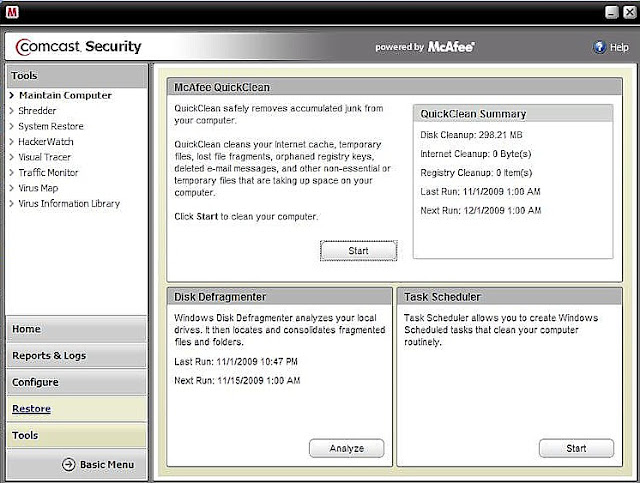Click the Basic Menu arrow circle icon
Image resolution: width=640 pixels, height=483 pixels.
69,464
